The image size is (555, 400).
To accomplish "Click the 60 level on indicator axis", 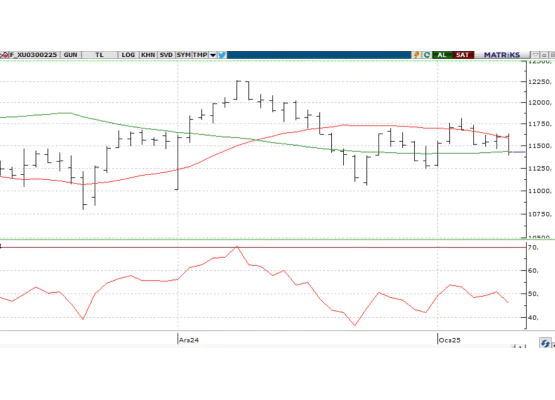I will 533,270.
